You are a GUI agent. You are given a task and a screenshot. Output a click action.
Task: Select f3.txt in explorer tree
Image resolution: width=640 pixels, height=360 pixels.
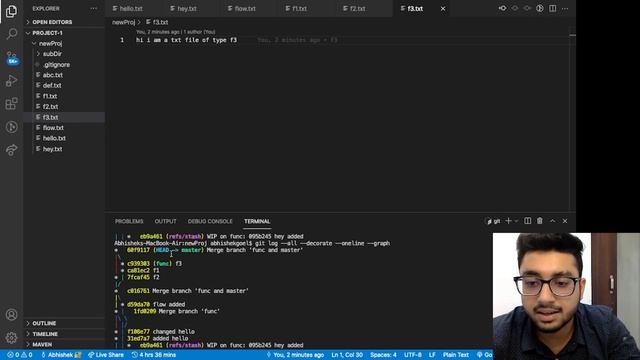[64, 117]
